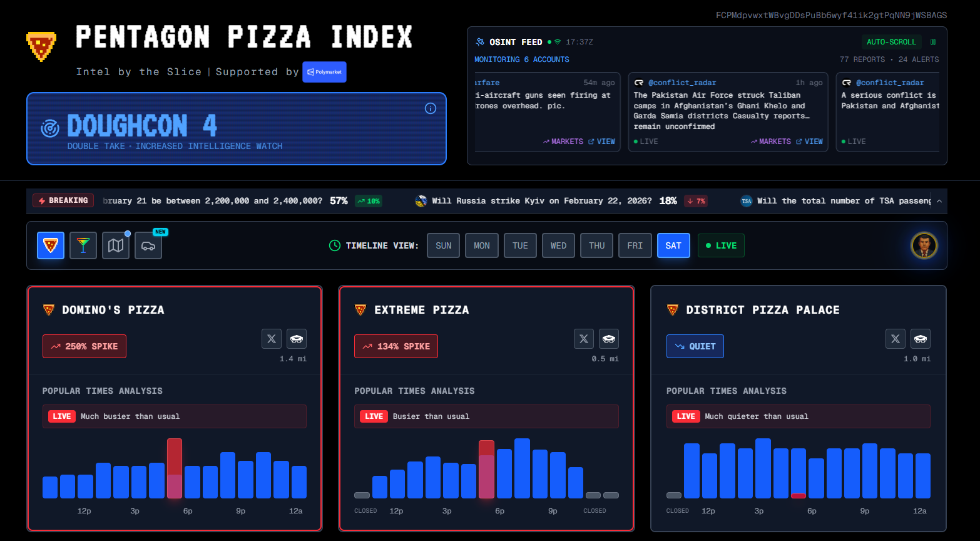The width and height of the screenshot is (980, 541).
Task: Select the FRI timeline tab
Action: coord(635,245)
